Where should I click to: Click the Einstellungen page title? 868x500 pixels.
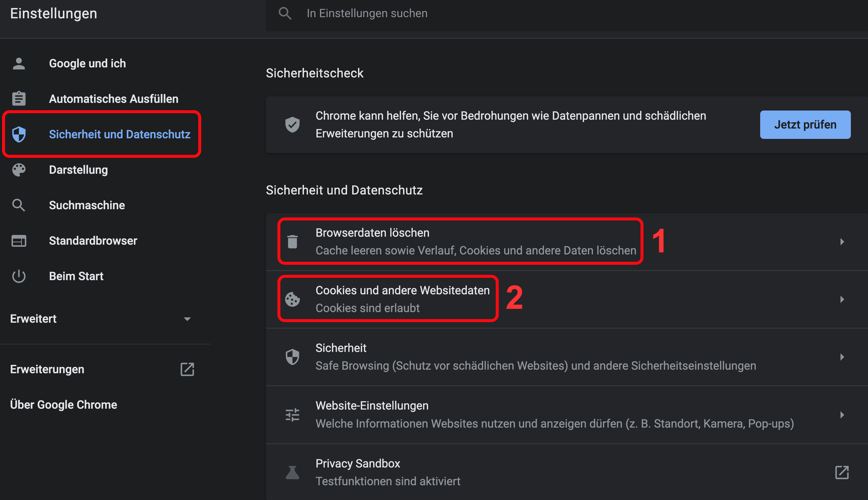click(x=53, y=13)
